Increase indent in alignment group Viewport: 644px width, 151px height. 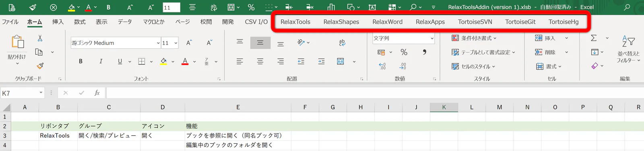321,61
